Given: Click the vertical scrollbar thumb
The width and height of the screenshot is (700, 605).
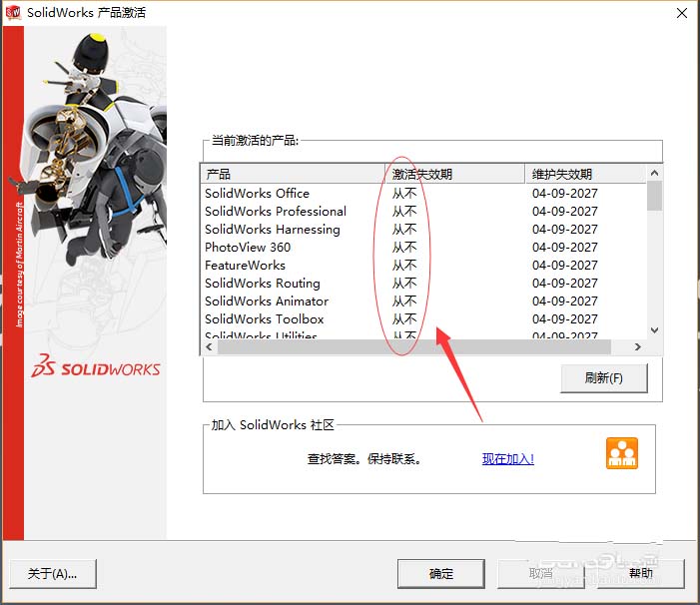Looking at the screenshot, I should 654,196.
